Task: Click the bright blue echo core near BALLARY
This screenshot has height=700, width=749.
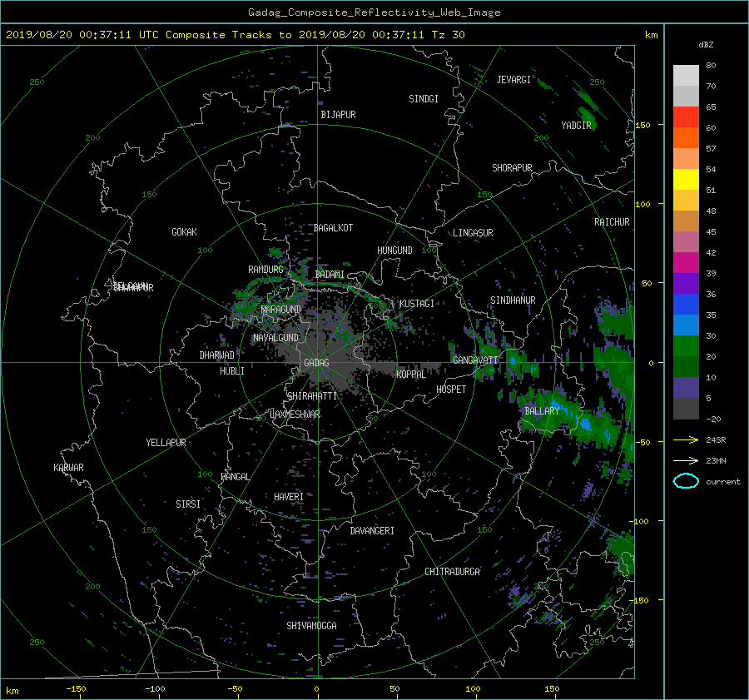Action: (x=585, y=424)
